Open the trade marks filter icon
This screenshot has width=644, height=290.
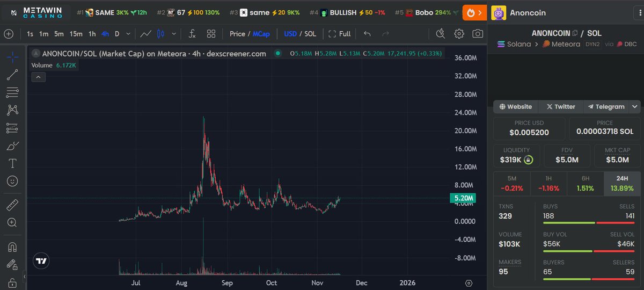441,34
